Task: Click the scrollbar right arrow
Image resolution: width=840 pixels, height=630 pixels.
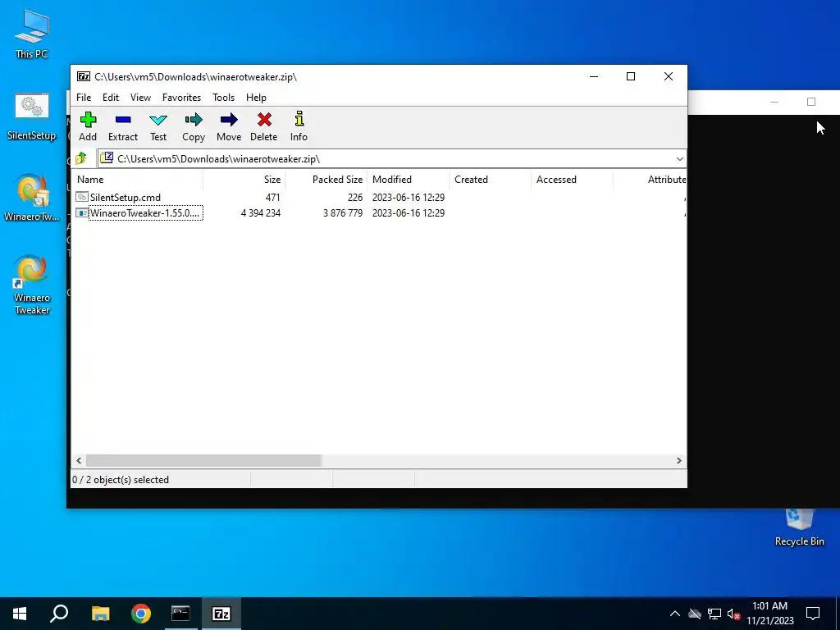Action: click(678, 461)
